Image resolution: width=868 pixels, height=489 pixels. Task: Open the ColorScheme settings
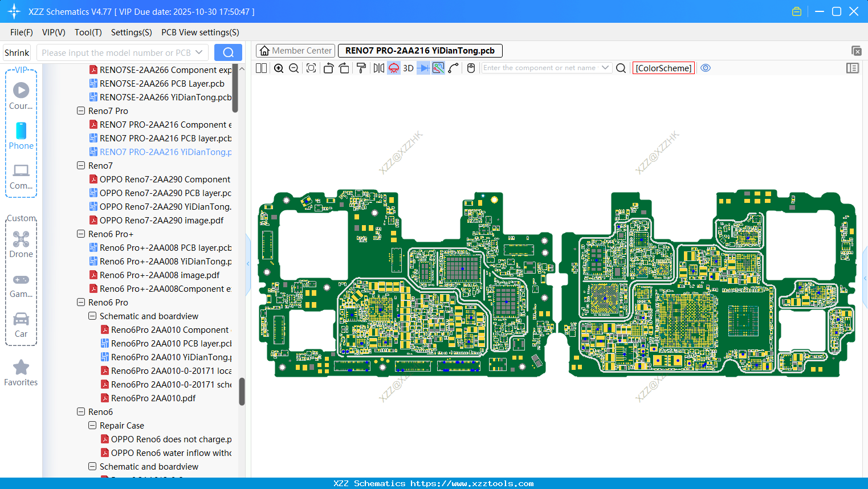point(663,68)
